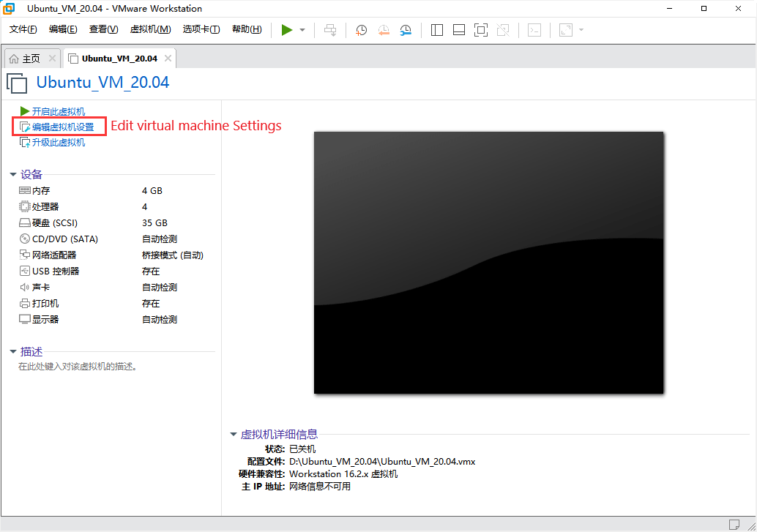Viewport: 757px width, 532px height.
Task: Select the Ubuntu_VM_20.04 tab
Action: click(120, 59)
